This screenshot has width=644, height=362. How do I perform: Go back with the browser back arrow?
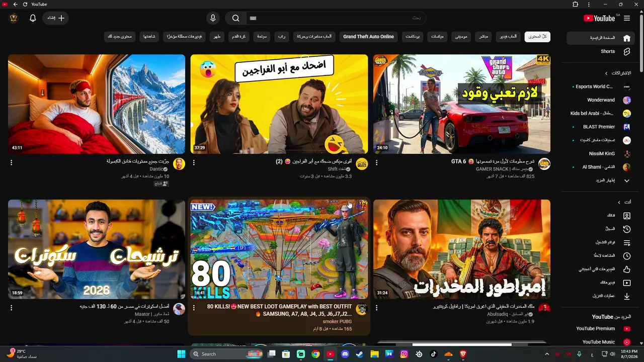tap(15, 5)
